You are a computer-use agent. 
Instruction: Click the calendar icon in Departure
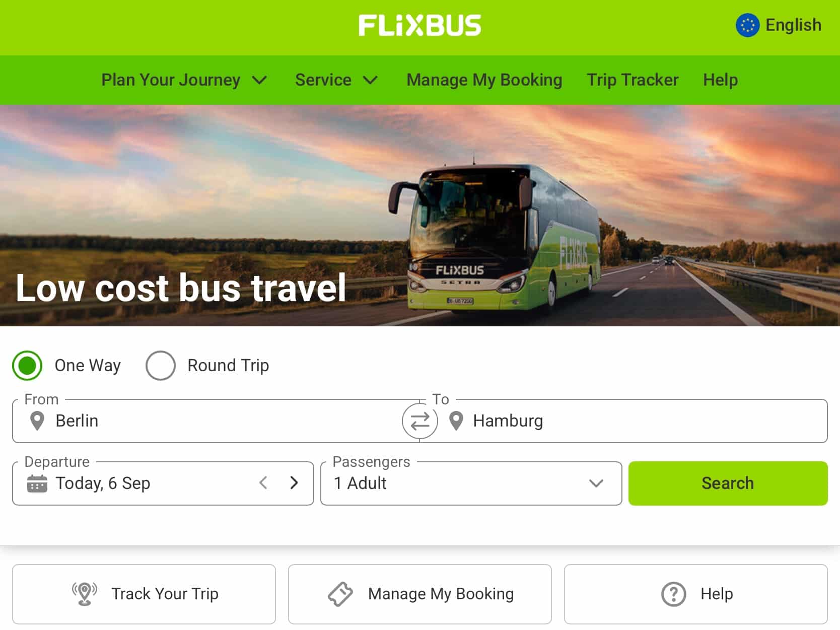tap(37, 483)
